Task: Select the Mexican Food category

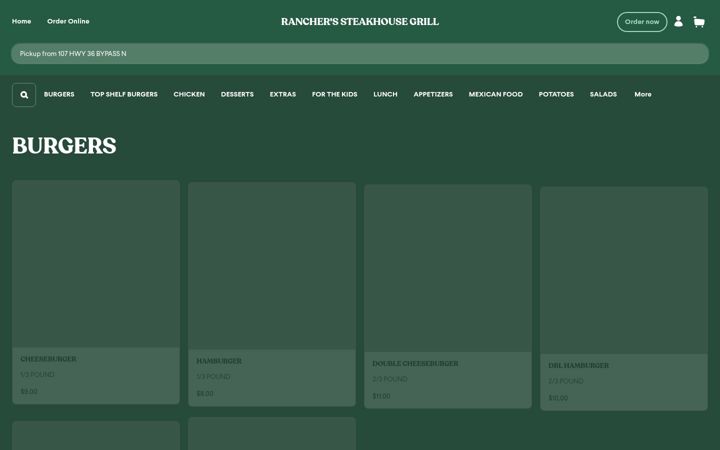Action: (495, 95)
